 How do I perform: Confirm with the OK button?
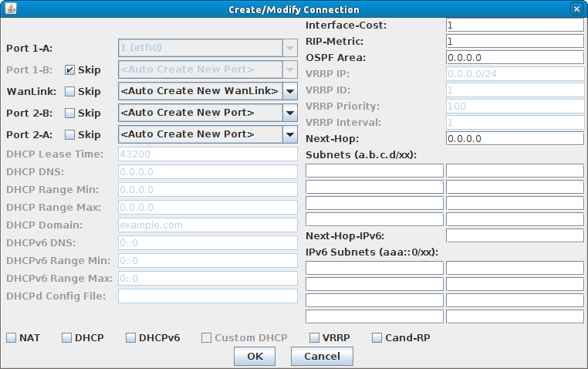255,356
